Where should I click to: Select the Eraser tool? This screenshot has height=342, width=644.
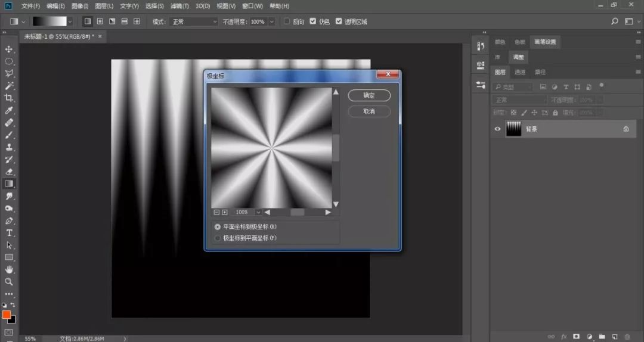click(x=9, y=172)
